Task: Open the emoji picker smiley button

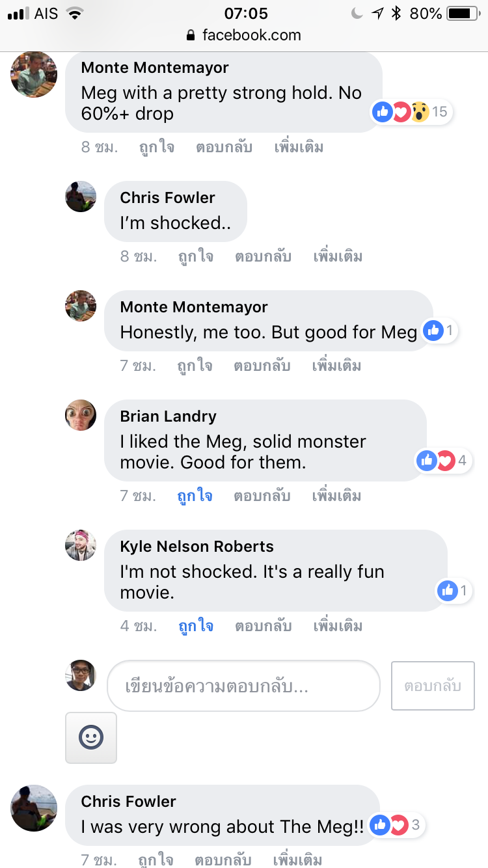Action: (91, 737)
